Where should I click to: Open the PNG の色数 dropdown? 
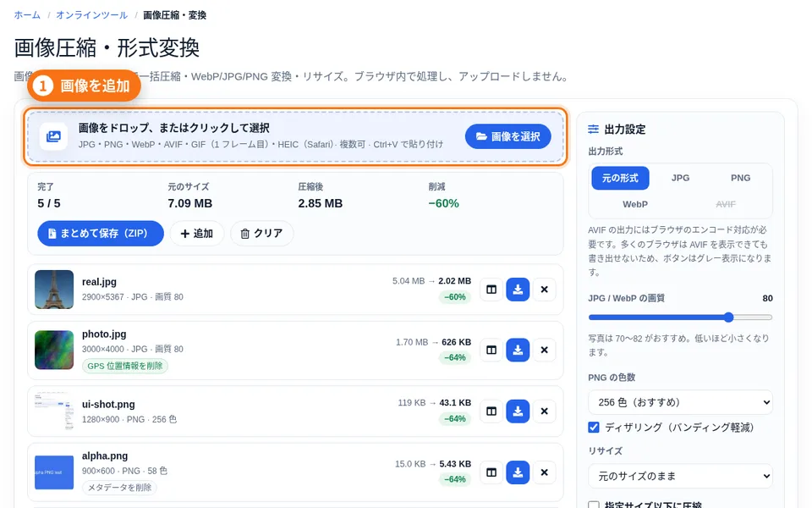click(680, 402)
